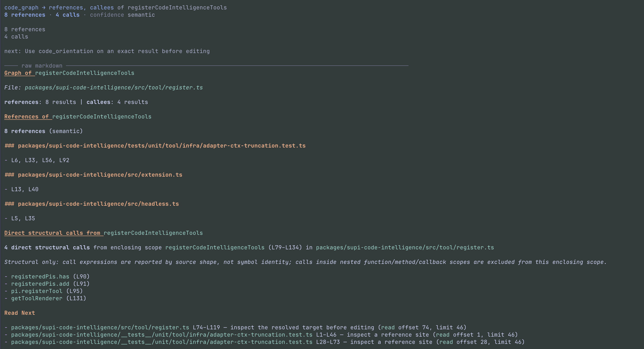Click line reference 'L6'

(15, 160)
